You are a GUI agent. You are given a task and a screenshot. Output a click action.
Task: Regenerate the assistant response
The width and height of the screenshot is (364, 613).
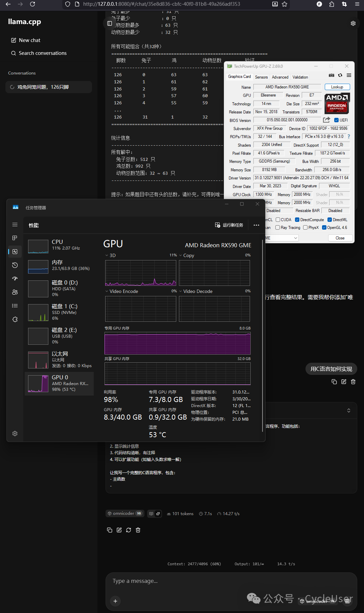(x=129, y=530)
